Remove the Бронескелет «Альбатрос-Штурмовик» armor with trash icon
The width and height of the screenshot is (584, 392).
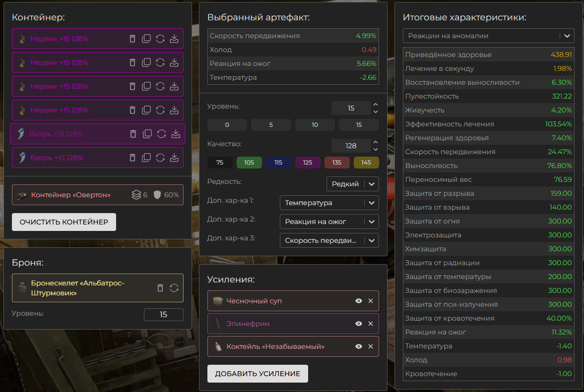pos(160,288)
